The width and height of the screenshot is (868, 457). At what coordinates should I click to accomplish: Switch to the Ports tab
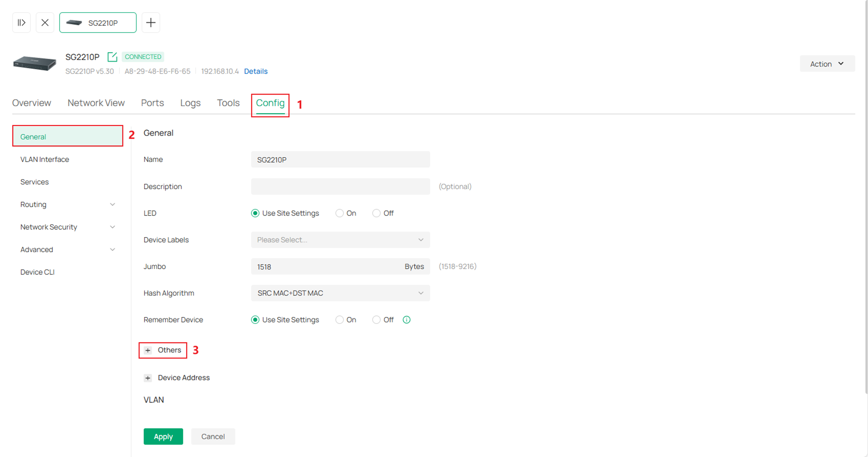click(152, 103)
